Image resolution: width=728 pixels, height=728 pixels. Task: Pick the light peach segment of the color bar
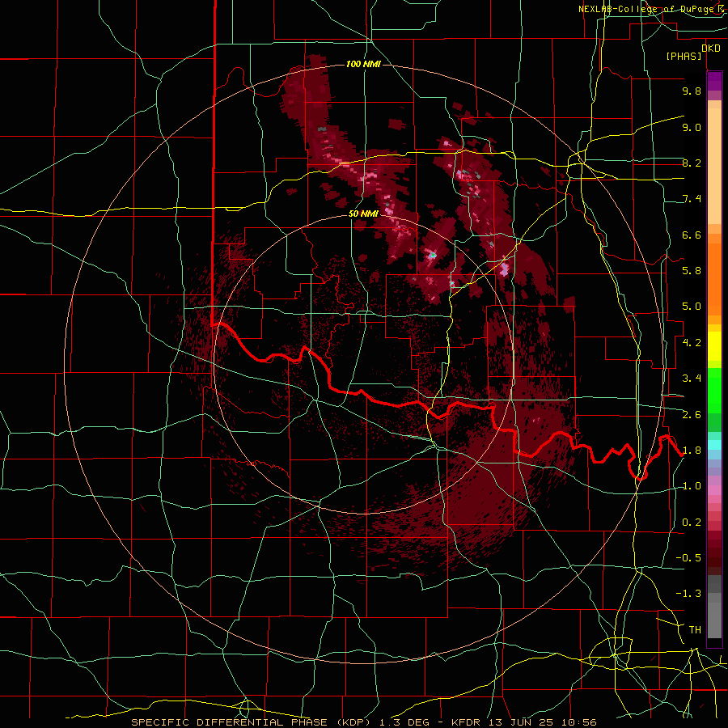tap(714, 166)
